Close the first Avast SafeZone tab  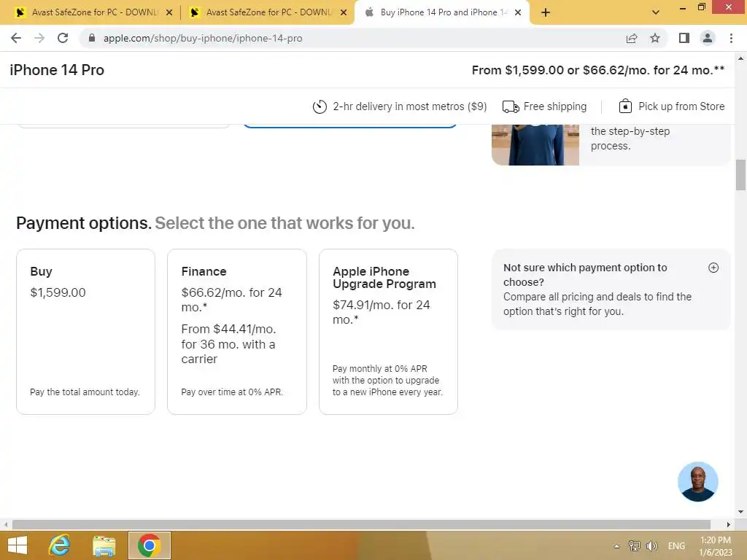(169, 12)
